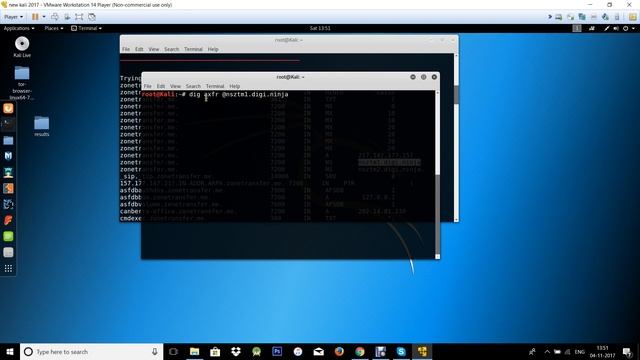Open VMware fullscreen mode icon
Viewport: 640px width, 360px height.
pos(79,17)
